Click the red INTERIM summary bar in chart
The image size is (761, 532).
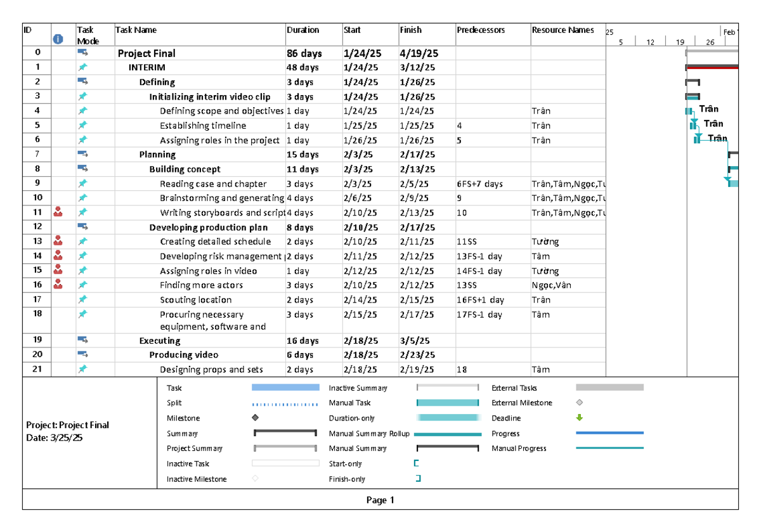[712, 67]
